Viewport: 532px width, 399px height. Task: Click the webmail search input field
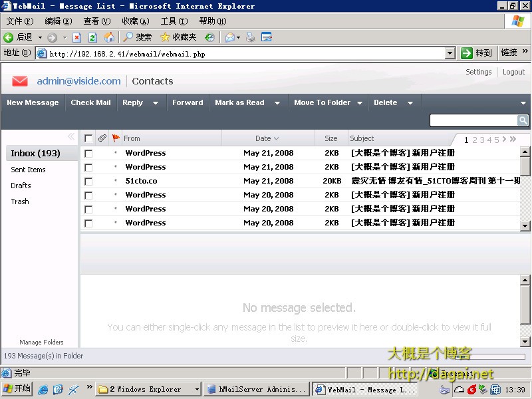(473, 120)
